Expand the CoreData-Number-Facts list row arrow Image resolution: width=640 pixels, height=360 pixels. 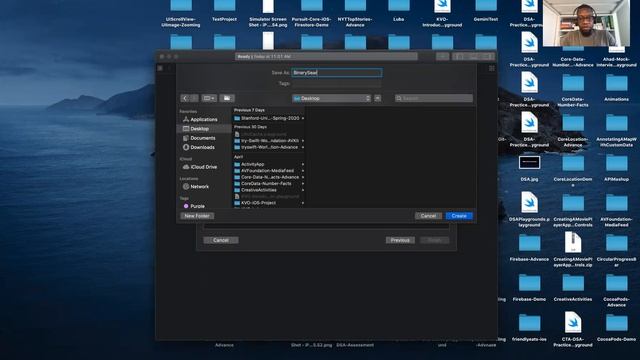coord(302,184)
